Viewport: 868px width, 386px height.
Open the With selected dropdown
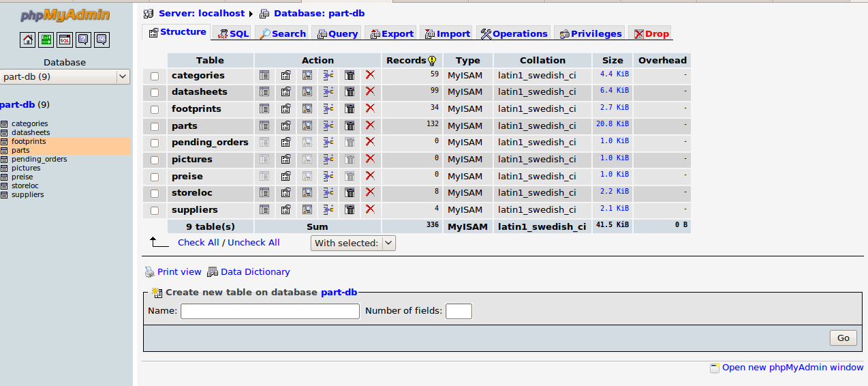pos(353,243)
